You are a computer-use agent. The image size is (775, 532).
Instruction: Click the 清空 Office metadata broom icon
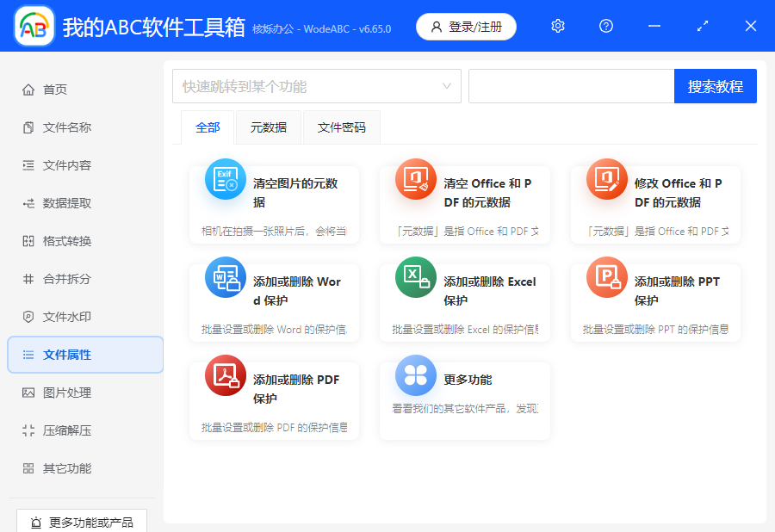click(x=416, y=179)
